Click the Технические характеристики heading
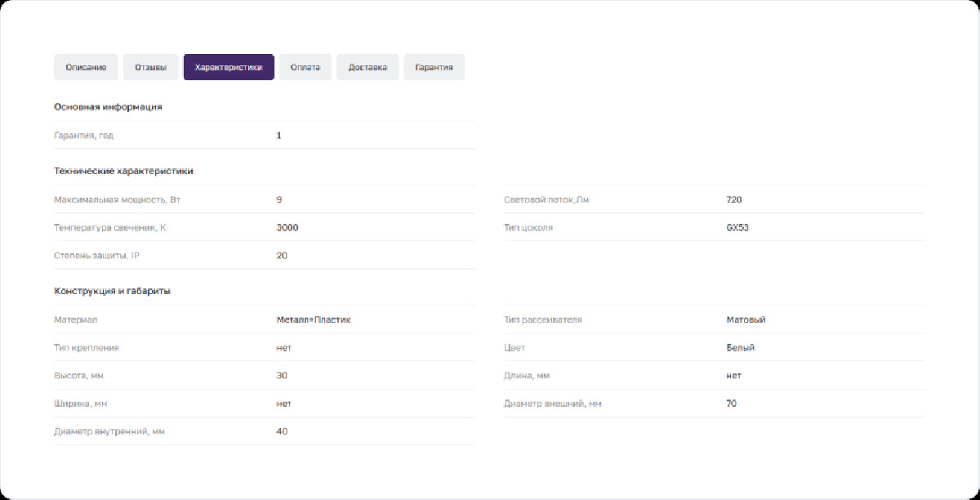This screenshot has width=980, height=500. click(123, 171)
